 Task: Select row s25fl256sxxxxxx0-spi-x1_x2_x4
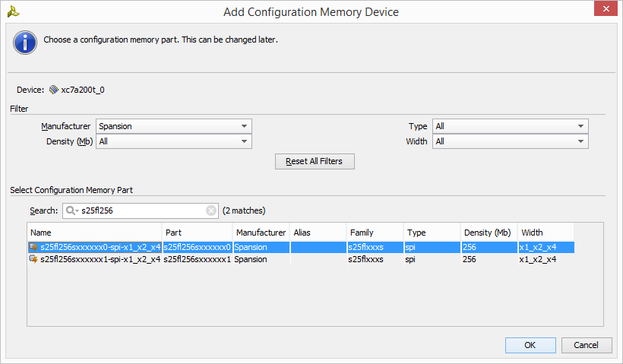pos(301,247)
